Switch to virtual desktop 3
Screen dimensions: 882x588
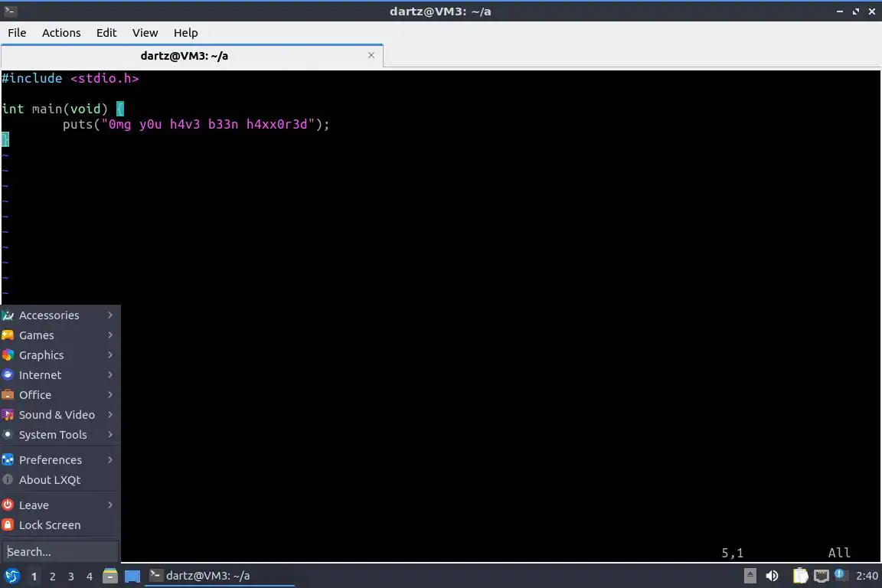[x=71, y=577]
